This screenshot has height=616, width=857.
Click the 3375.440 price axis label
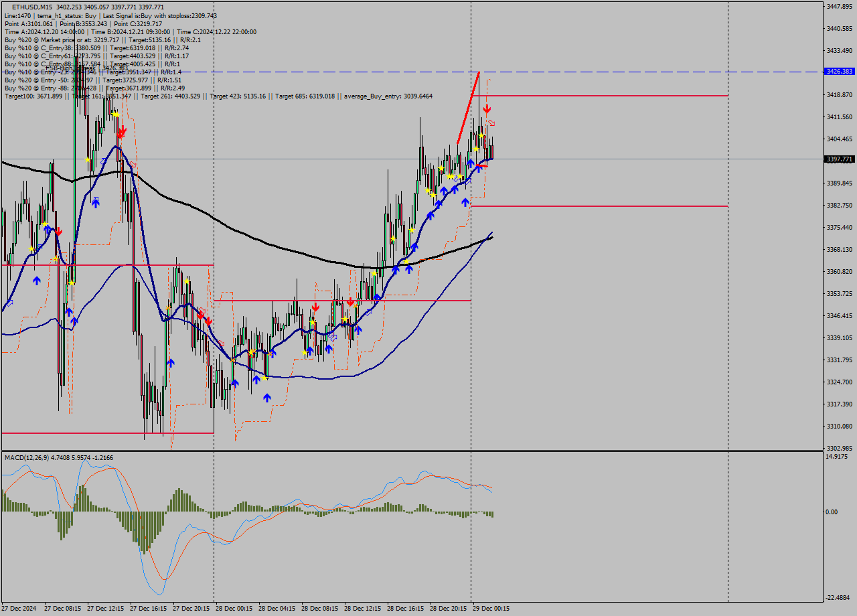[840, 227]
